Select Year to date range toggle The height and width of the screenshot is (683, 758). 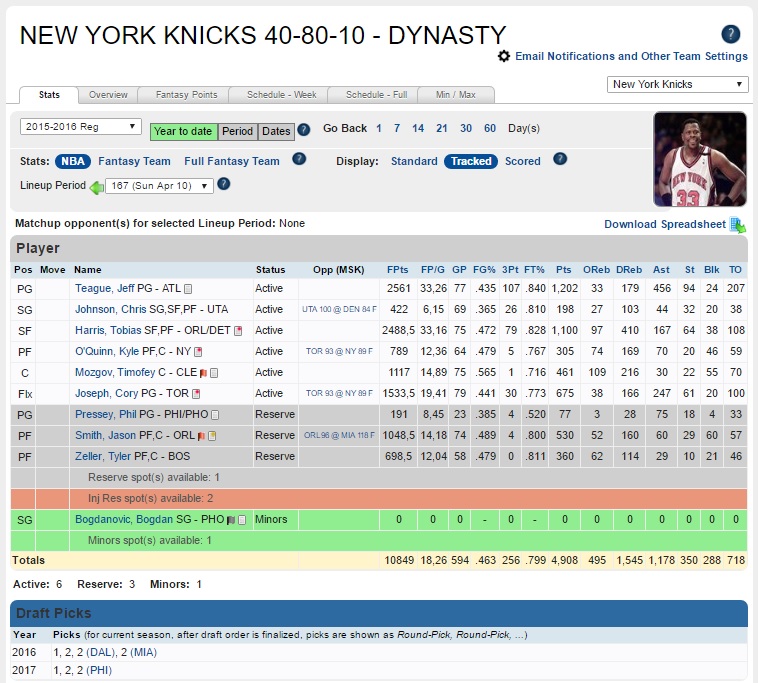coord(183,131)
